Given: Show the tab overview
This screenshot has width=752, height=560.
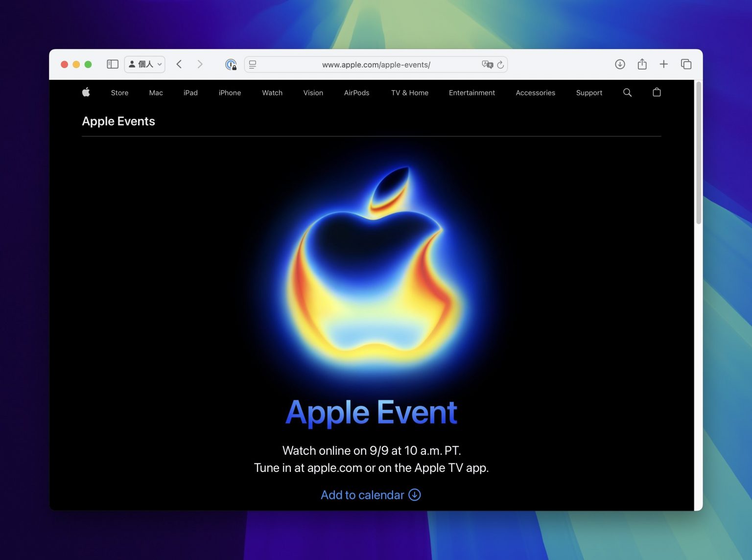Looking at the screenshot, I should [x=686, y=64].
